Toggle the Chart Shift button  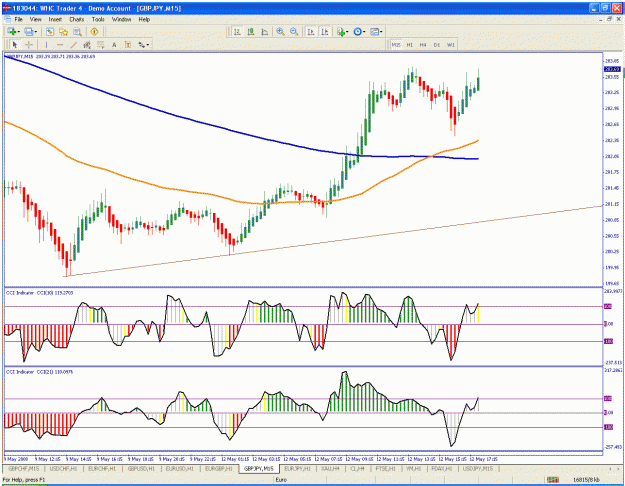tap(324, 31)
